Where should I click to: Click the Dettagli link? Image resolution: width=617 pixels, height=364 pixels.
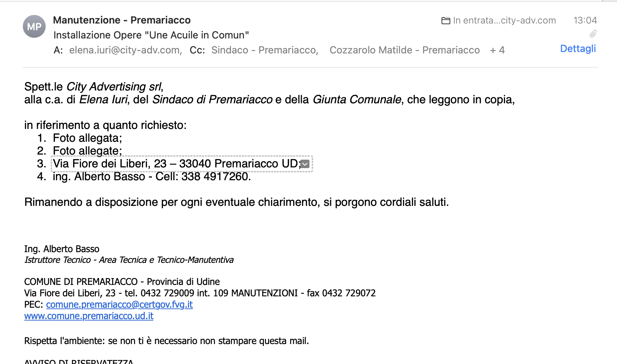pyautogui.click(x=578, y=49)
